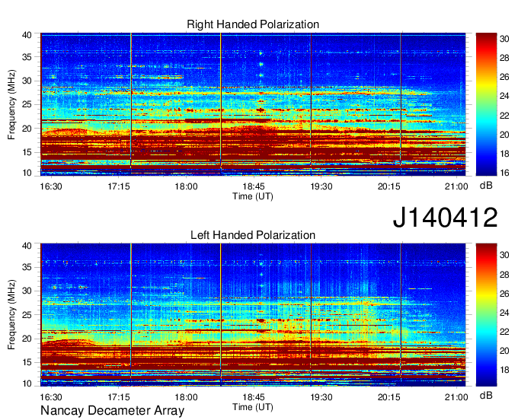
Task: Click the 21:00 tick under the Right Handed plot
Action: coord(456,186)
